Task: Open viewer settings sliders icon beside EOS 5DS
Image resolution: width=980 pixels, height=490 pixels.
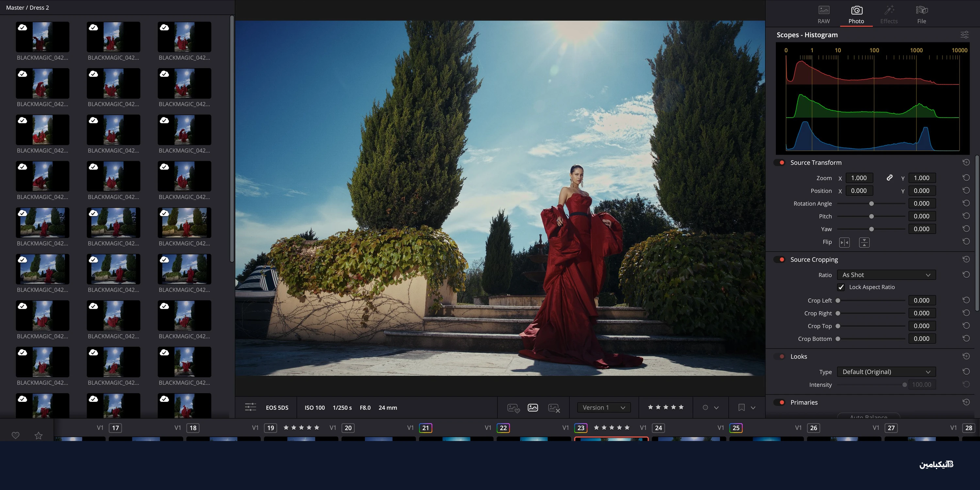Action: coord(250,407)
